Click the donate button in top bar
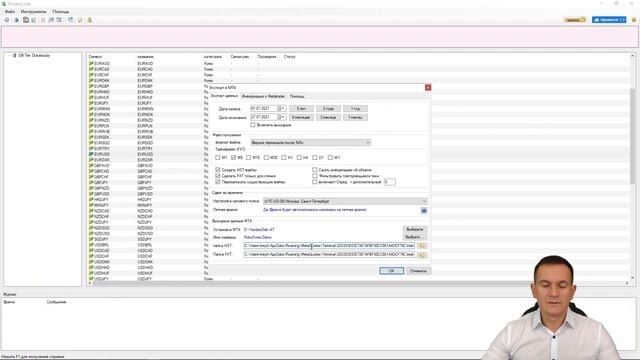Viewport: 640px width, 360px height. [575, 20]
